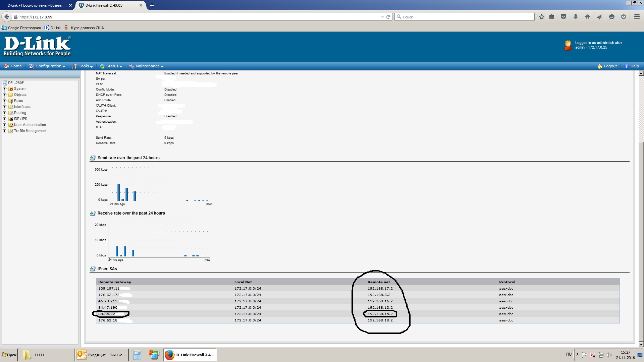The image size is (644, 362).
Task: Click the Logout link
Action: point(610,66)
